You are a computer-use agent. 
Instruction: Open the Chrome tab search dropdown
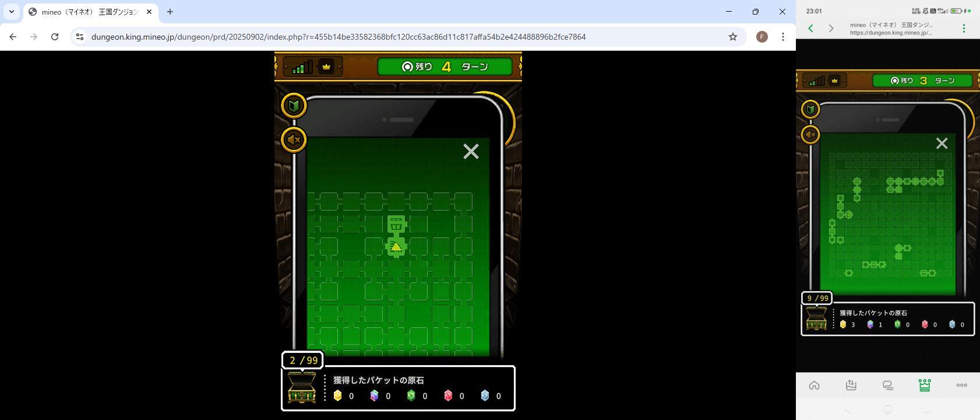pyautogui.click(x=12, y=12)
